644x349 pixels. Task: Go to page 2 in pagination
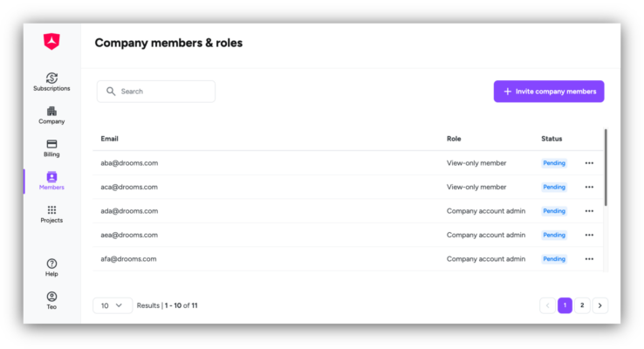(582, 305)
